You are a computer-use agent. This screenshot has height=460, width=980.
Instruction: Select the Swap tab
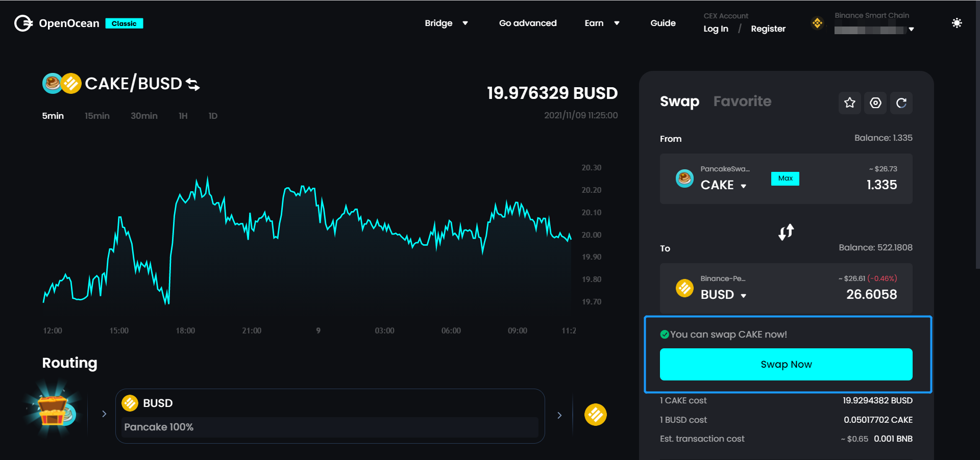679,101
